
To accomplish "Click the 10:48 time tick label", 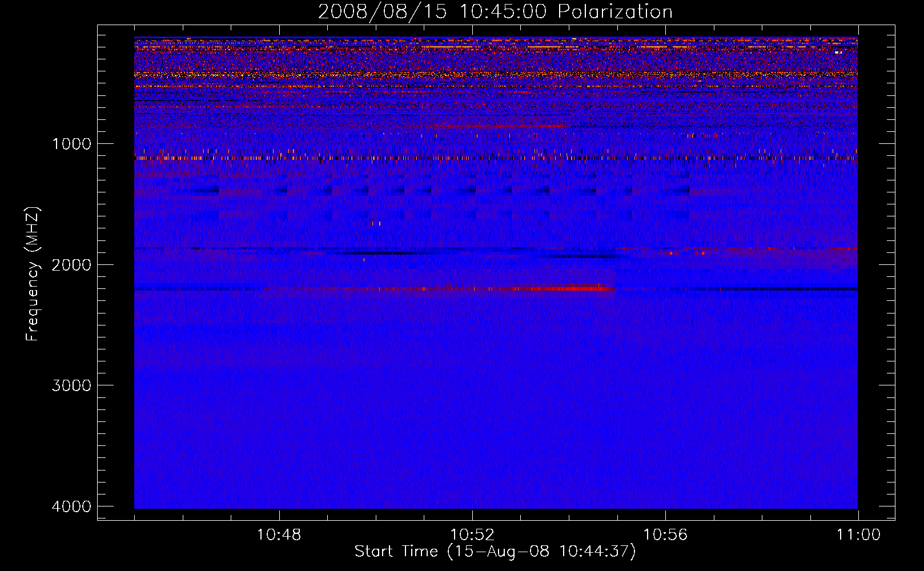I will pyautogui.click(x=279, y=535).
